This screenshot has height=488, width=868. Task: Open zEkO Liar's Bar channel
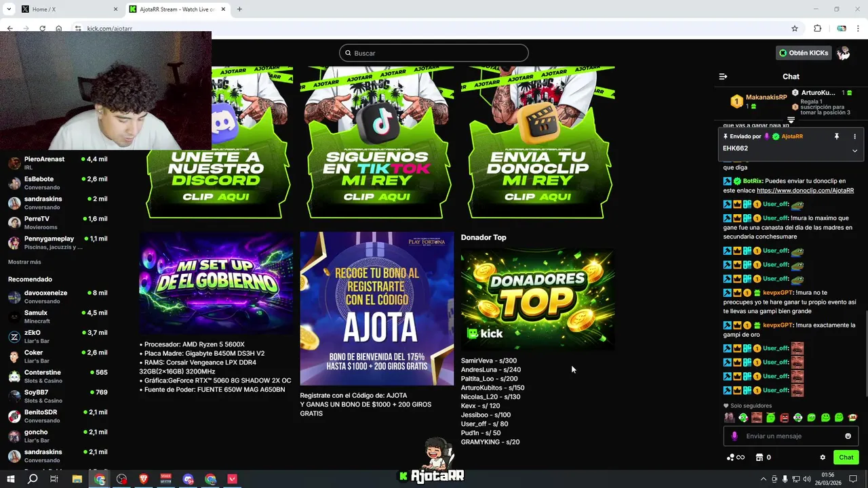[58, 336]
